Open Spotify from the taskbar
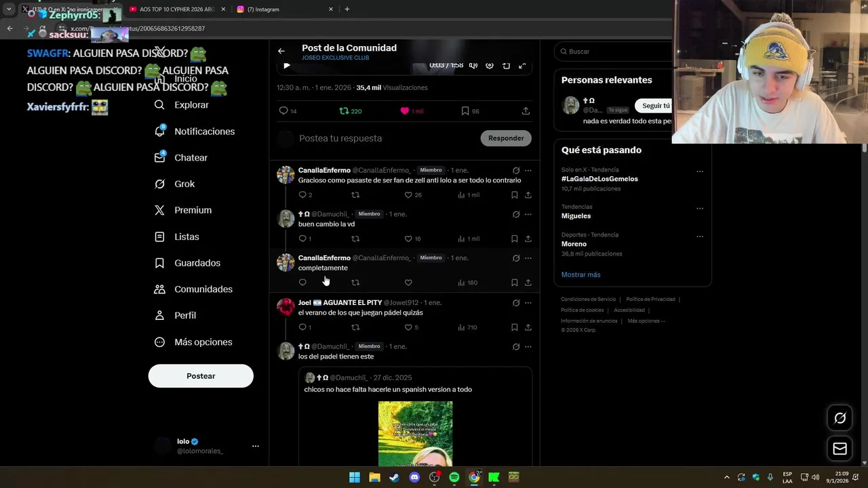868x488 pixels. click(454, 477)
